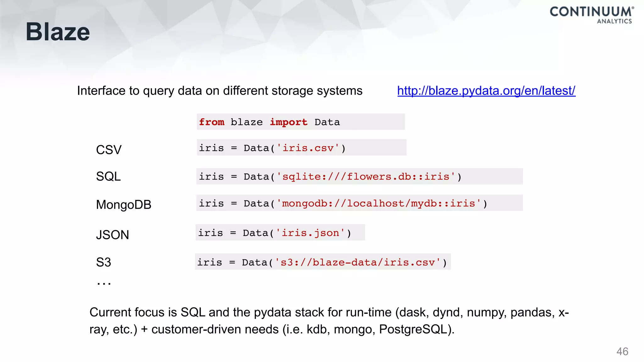Click the S3 label
The height and width of the screenshot is (362, 644).
[103, 262]
